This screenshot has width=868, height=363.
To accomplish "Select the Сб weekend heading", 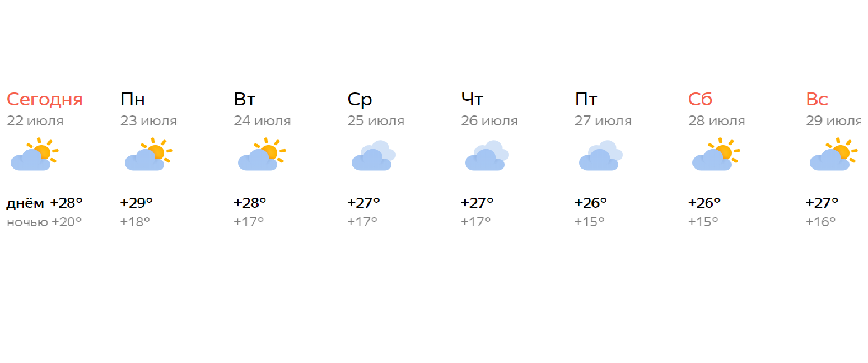I will (700, 100).
